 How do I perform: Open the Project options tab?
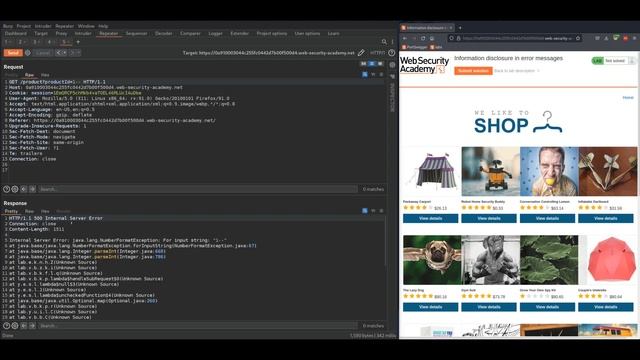[272, 33]
